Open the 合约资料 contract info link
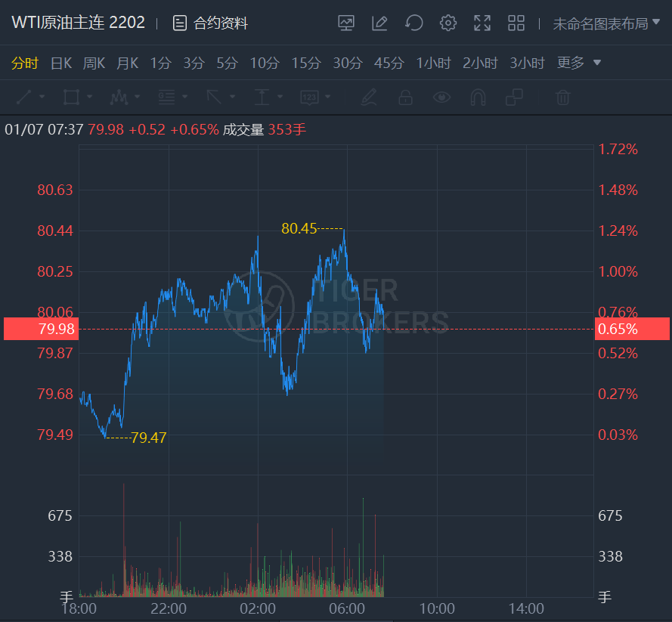 click(211, 23)
